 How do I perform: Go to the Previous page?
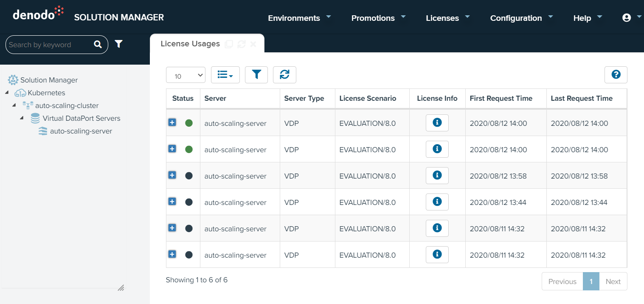point(562,281)
